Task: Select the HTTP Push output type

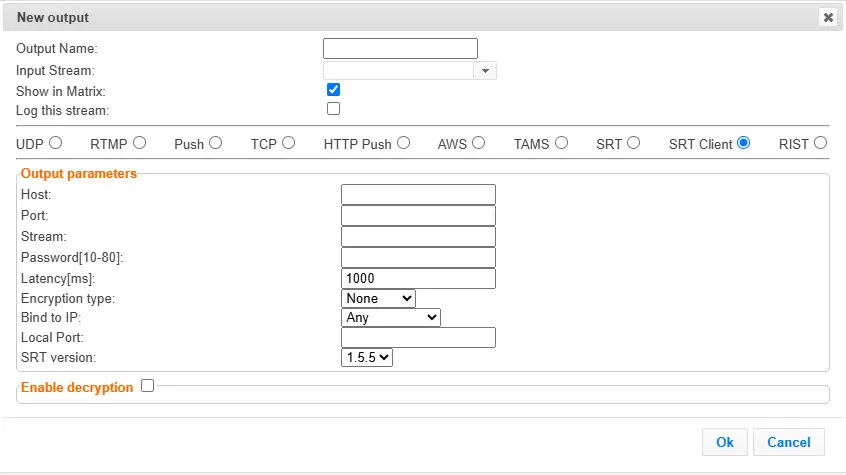Action: coord(404,143)
